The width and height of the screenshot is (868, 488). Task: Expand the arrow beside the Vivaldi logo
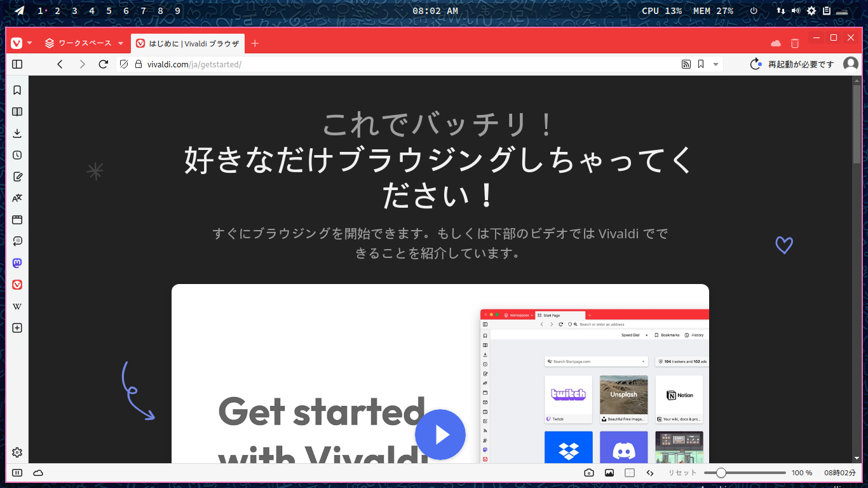(x=29, y=43)
